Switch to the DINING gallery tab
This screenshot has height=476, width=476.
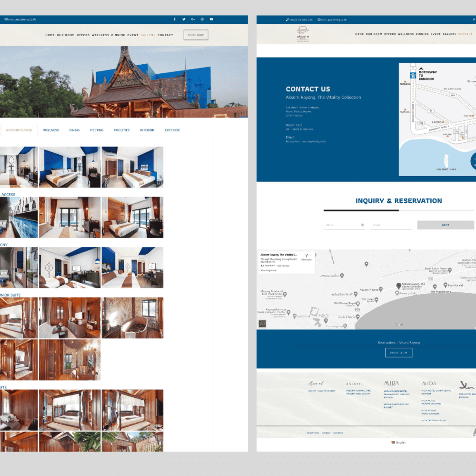74,130
